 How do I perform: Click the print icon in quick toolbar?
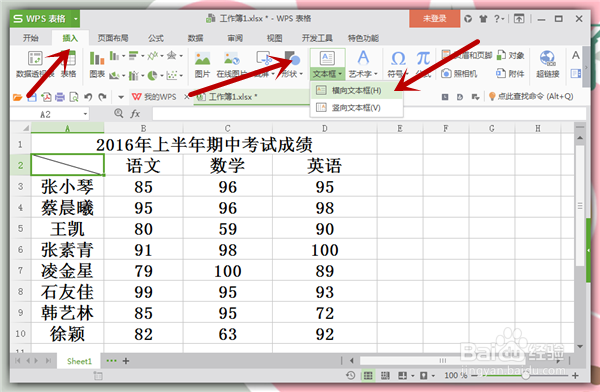[60, 97]
